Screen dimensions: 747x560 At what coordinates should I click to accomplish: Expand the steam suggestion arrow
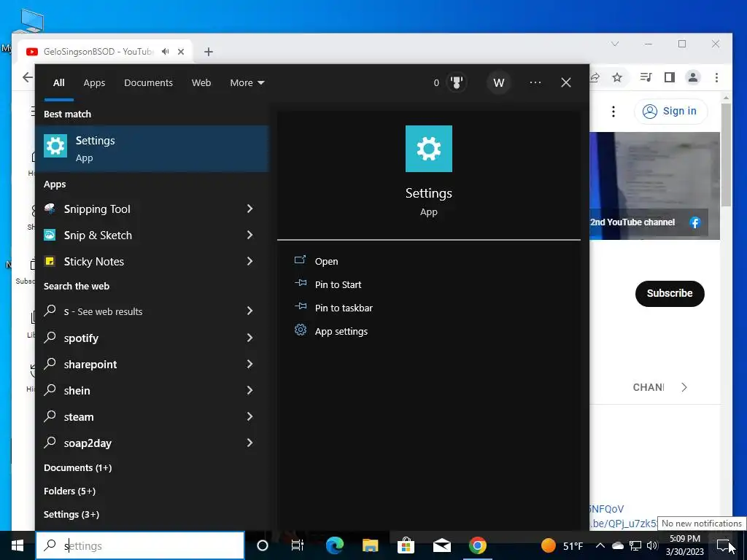[249, 416]
